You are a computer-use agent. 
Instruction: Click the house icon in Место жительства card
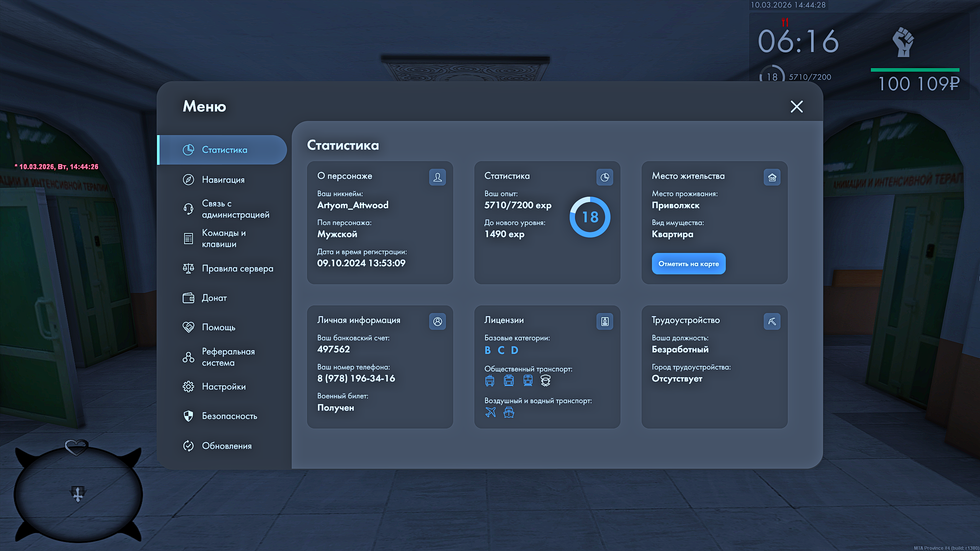click(772, 177)
